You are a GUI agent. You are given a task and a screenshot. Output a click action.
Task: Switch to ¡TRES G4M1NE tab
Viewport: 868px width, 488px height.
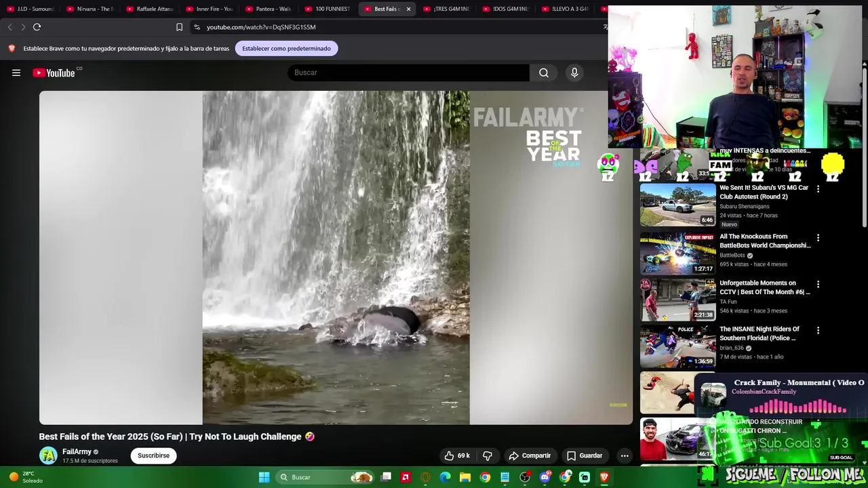coord(447,9)
